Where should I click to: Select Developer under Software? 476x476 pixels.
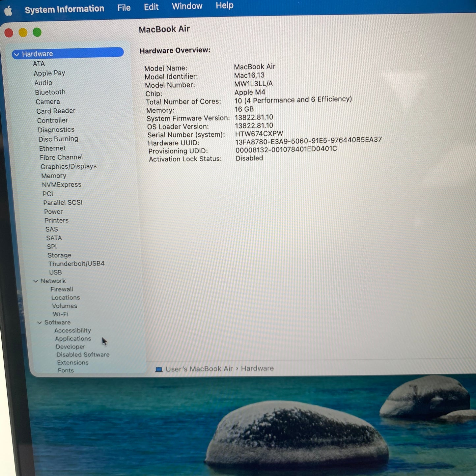[x=70, y=347]
